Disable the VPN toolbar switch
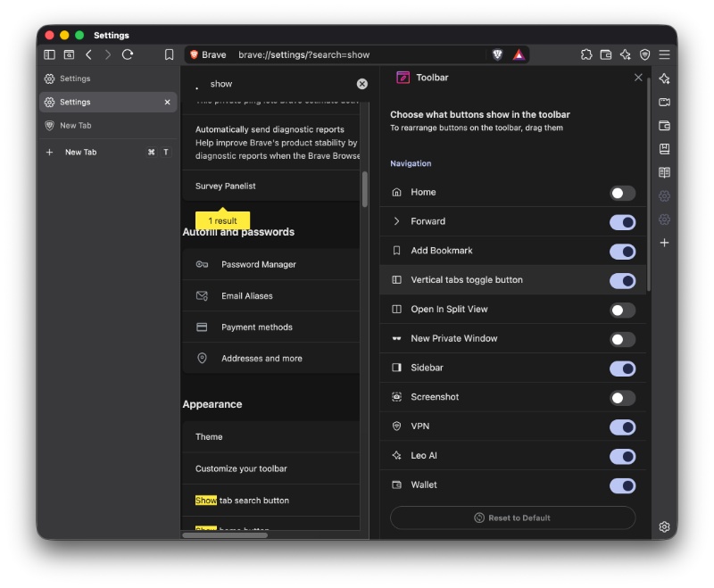 [622, 427]
